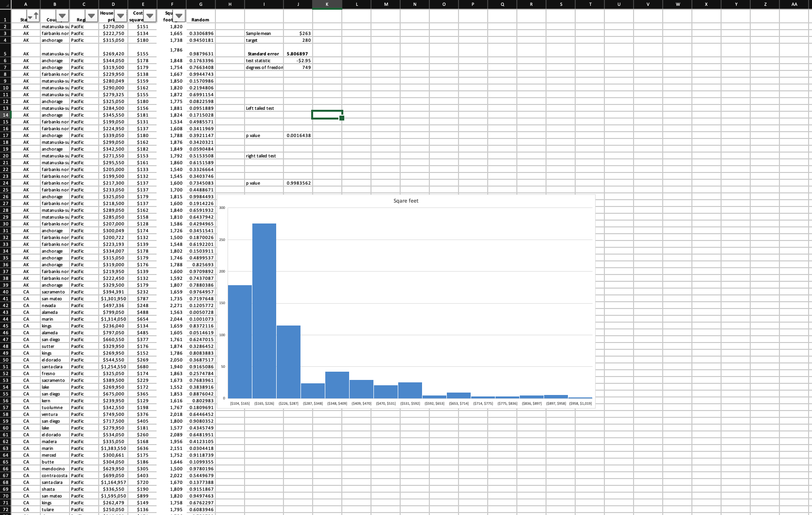Click square footage 2,271 for nevada
The height and width of the screenshot is (515, 812).
coord(172,306)
